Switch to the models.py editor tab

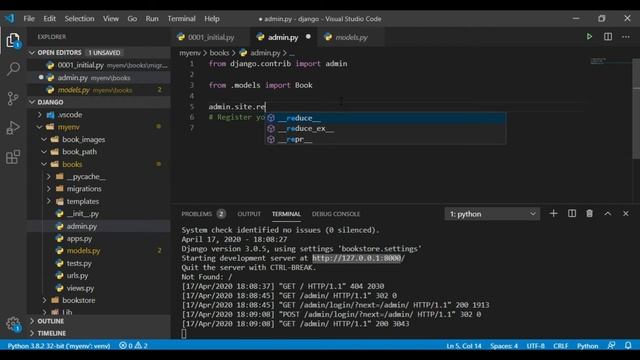pos(351,37)
